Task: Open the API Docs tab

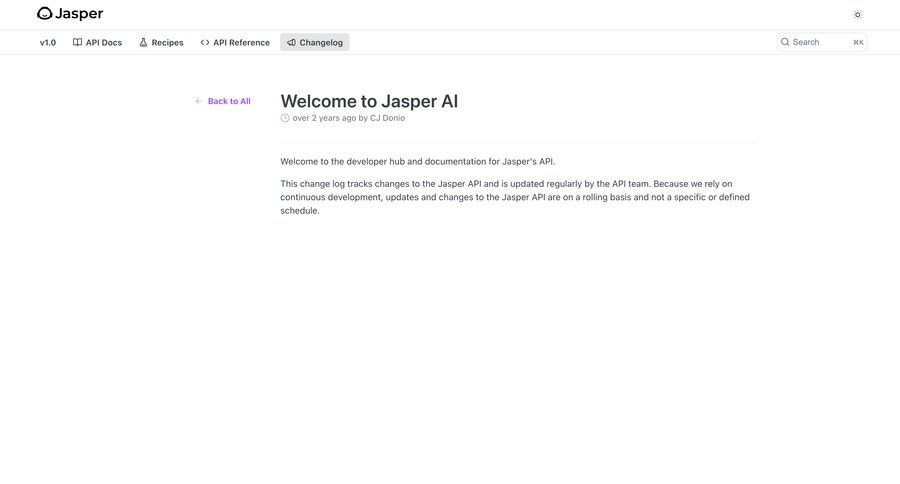Action: (98, 42)
